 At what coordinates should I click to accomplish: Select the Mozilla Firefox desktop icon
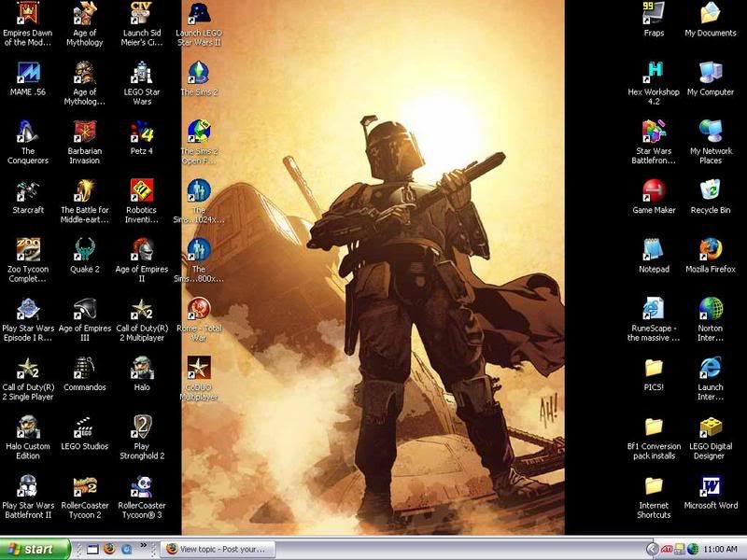click(x=711, y=256)
